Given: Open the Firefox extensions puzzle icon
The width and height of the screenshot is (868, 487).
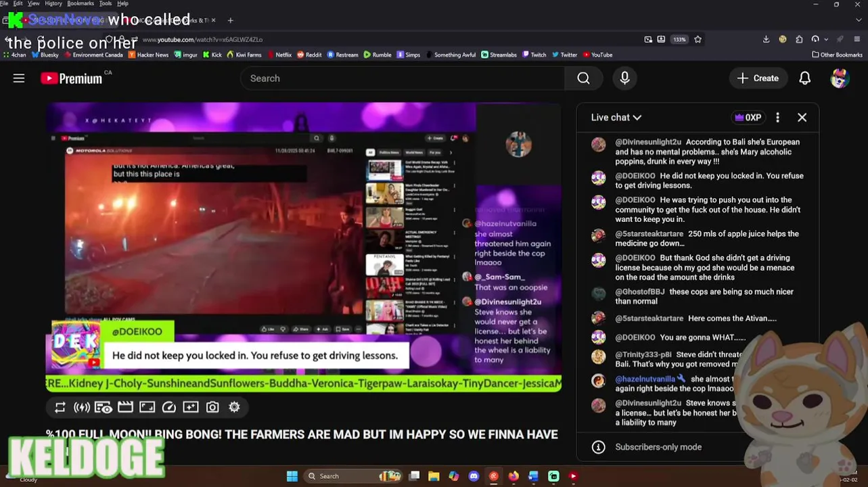Looking at the screenshot, I should 799,39.
